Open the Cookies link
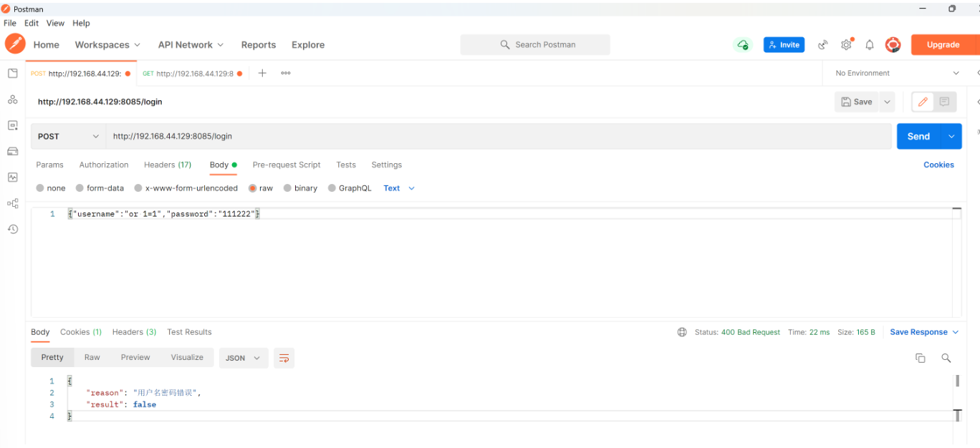 click(x=938, y=165)
